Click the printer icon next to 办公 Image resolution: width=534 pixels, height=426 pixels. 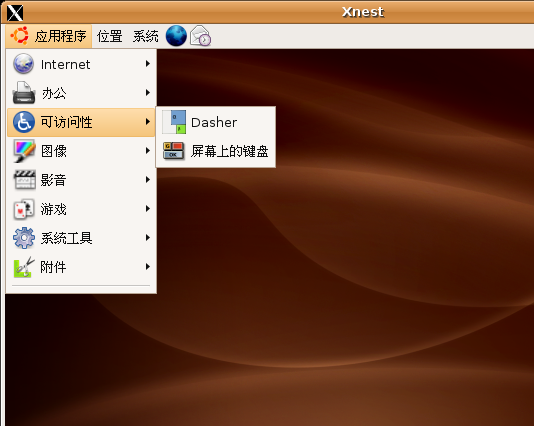24,93
